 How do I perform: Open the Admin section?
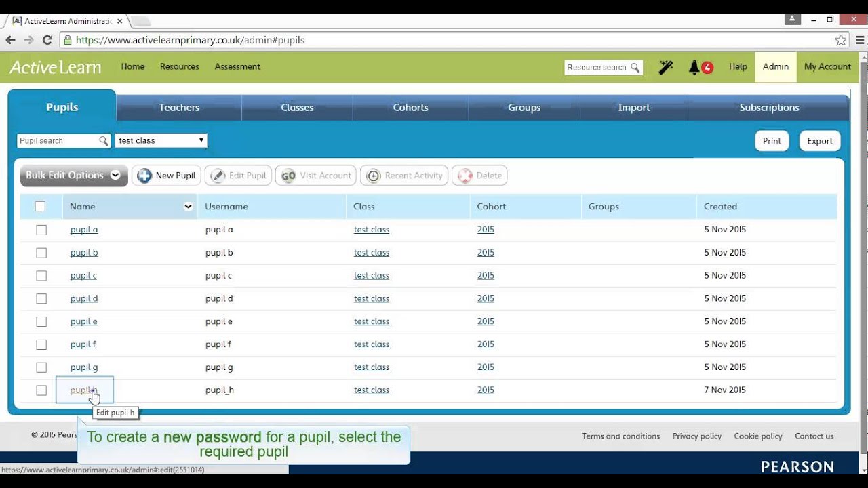point(776,67)
